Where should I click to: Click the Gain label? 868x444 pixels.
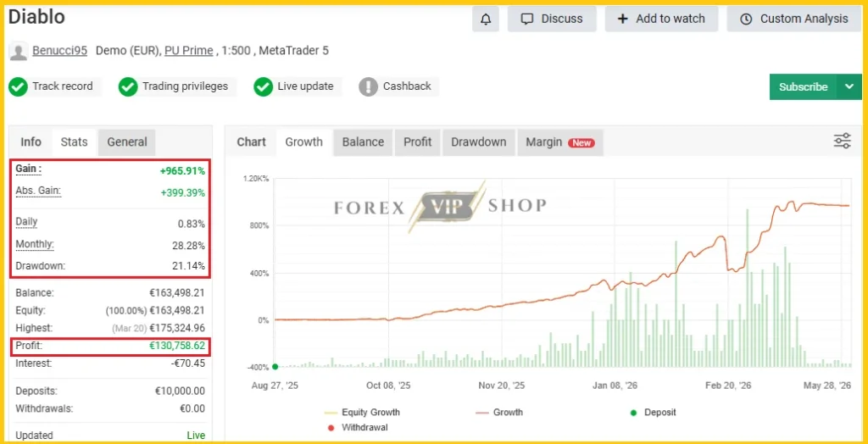click(x=28, y=169)
